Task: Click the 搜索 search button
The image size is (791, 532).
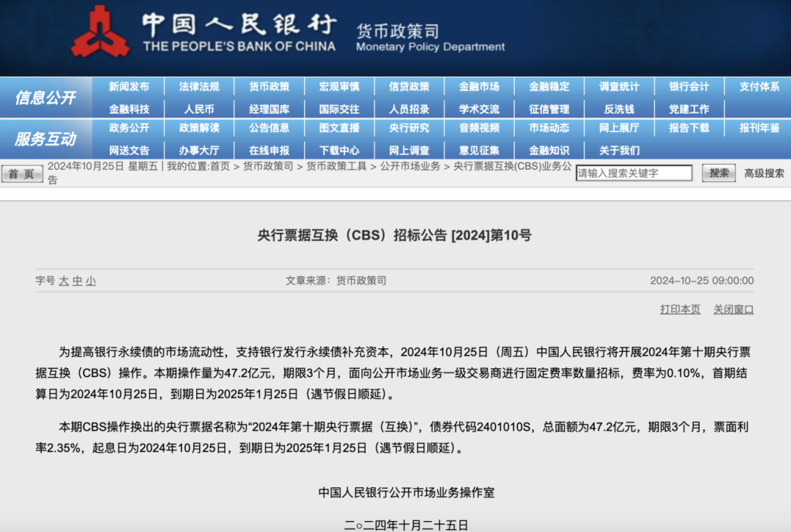Action: point(719,173)
